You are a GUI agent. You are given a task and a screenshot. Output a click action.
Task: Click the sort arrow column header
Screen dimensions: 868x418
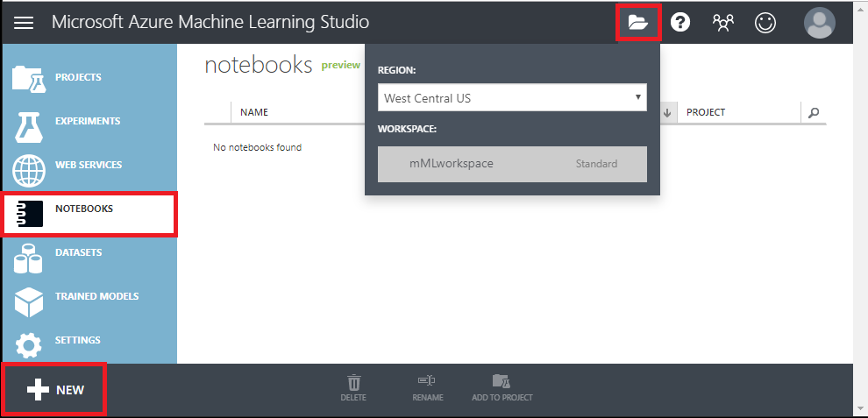667,112
